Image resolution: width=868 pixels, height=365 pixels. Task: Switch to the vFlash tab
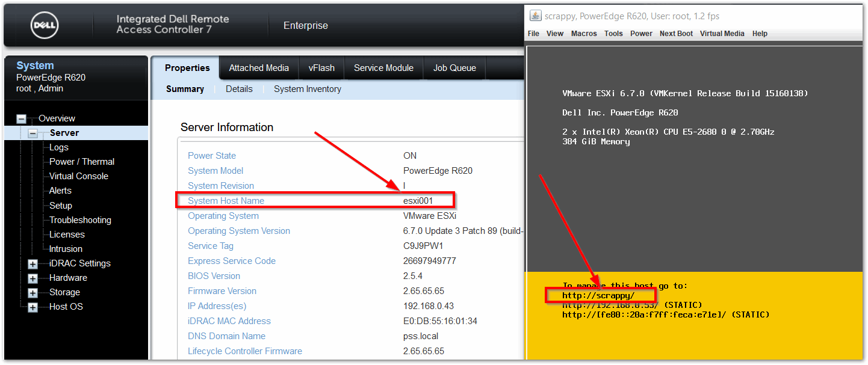click(321, 68)
